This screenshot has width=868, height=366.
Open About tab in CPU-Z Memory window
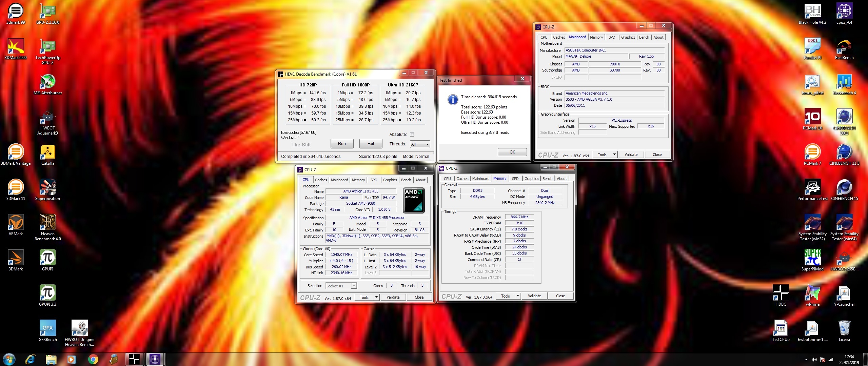point(561,179)
